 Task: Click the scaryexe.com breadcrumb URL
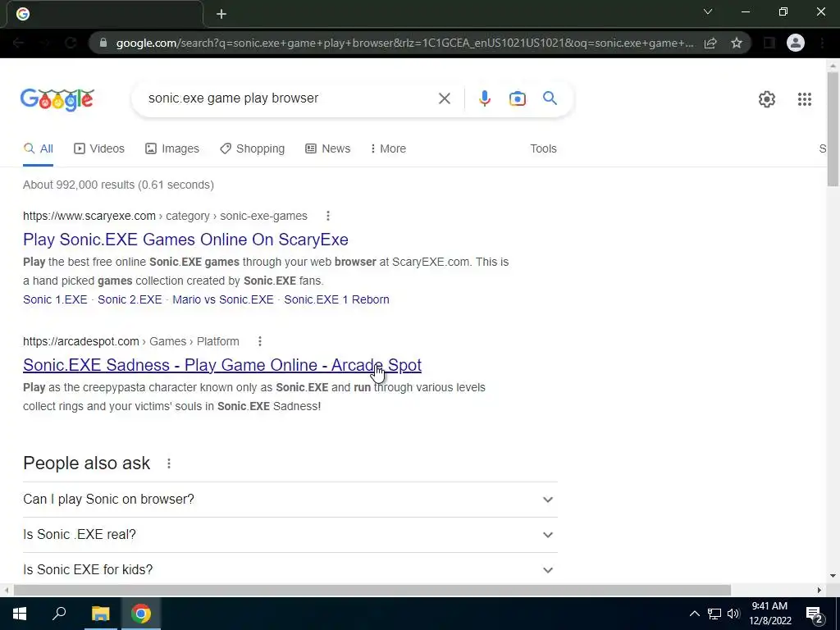(x=165, y=216)
